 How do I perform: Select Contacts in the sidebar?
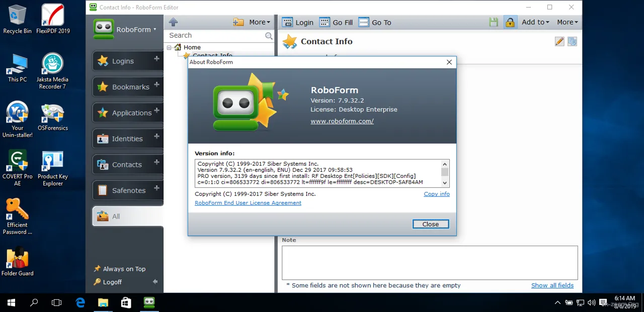point(123,164)
